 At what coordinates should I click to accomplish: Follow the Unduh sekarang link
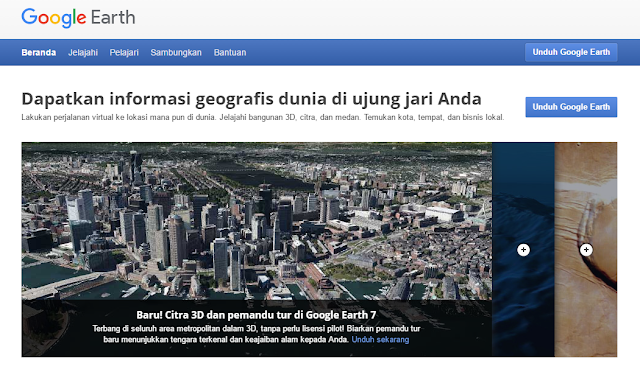380,339
